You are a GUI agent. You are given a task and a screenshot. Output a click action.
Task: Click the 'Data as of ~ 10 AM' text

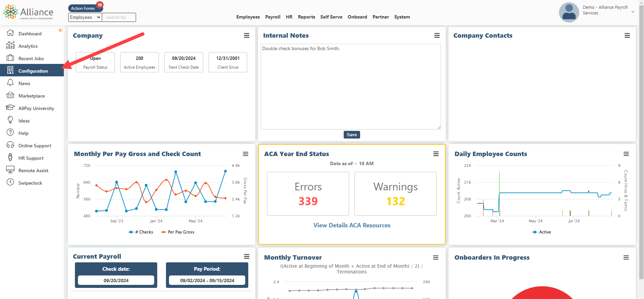tap(352, 163)
